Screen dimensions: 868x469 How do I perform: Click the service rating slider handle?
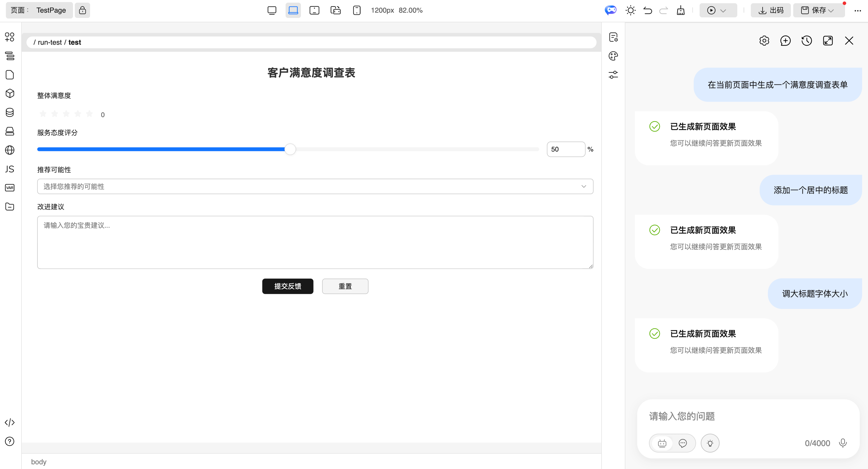coord(290,149)
